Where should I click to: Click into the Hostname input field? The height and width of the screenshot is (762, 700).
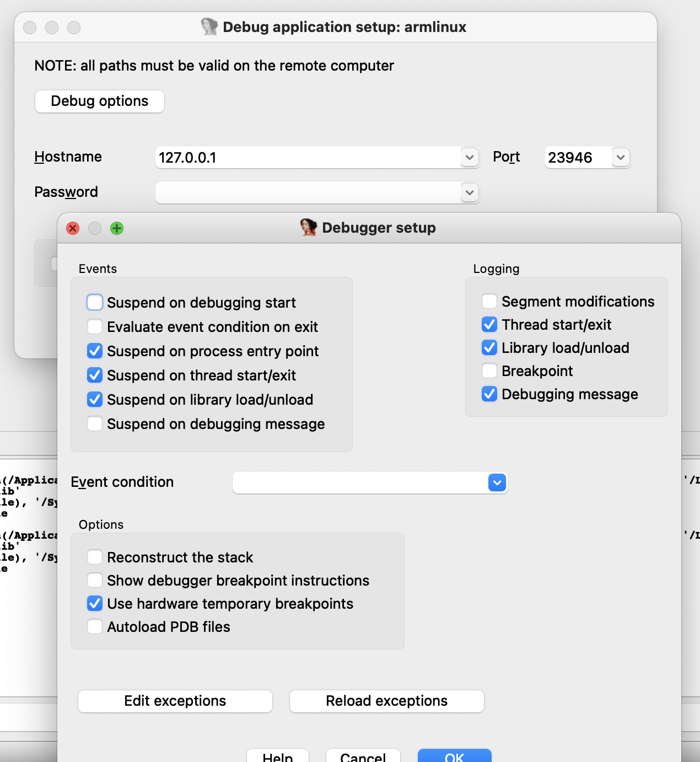point(308,157)
